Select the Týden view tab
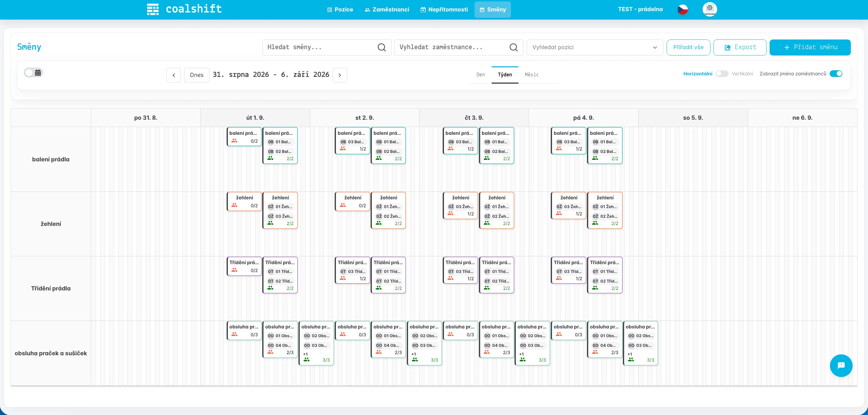Screen dimensions: 868x415 coord(505,75)
